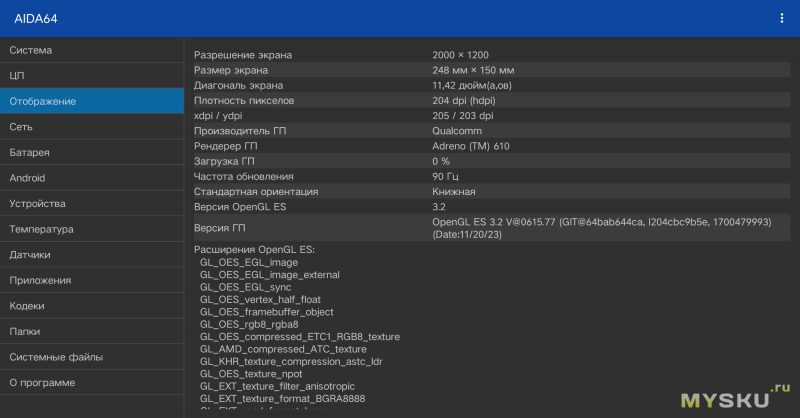Open the О программе page
The image size is (800, 418).
click(x=92, y=382)
